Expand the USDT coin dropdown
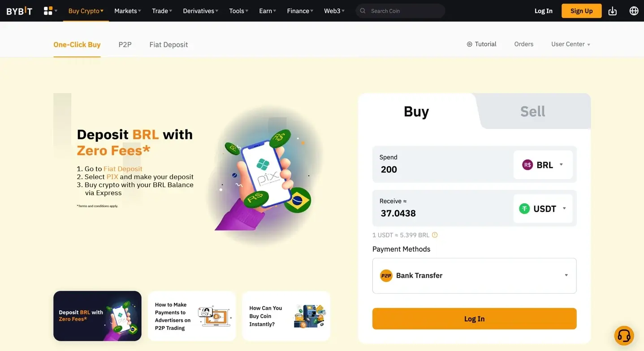Image resolution: width=644 pixels, height=351 pixels. click(543, 209)
